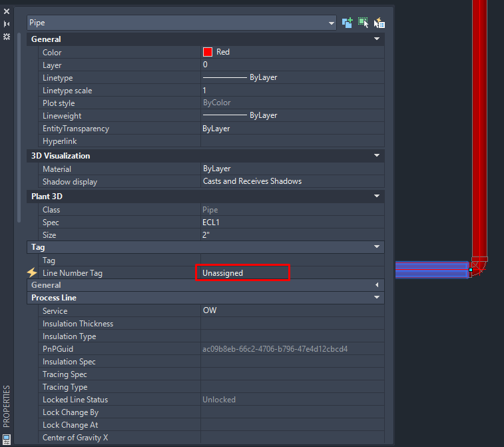Expand the collapsed General section below Tag

tap(377, 285)
